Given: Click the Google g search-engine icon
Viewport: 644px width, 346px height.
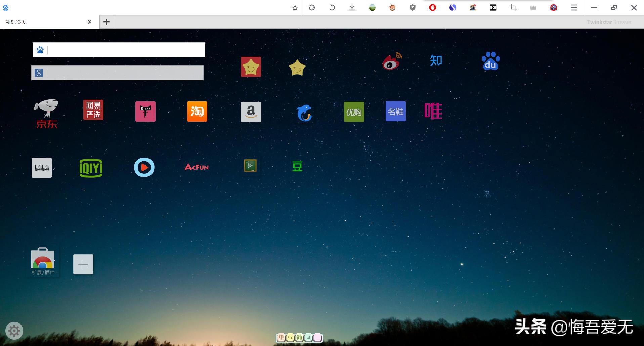Looking at the screenshot, I should (39, 73).
